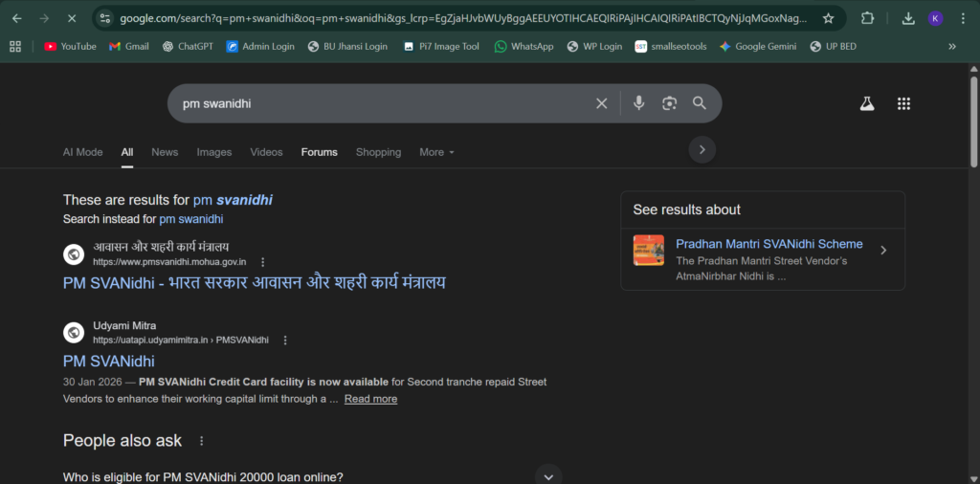
Task: Expand Pradhan Mantri SVANidhi Scheme result
Action: point(883,251)
